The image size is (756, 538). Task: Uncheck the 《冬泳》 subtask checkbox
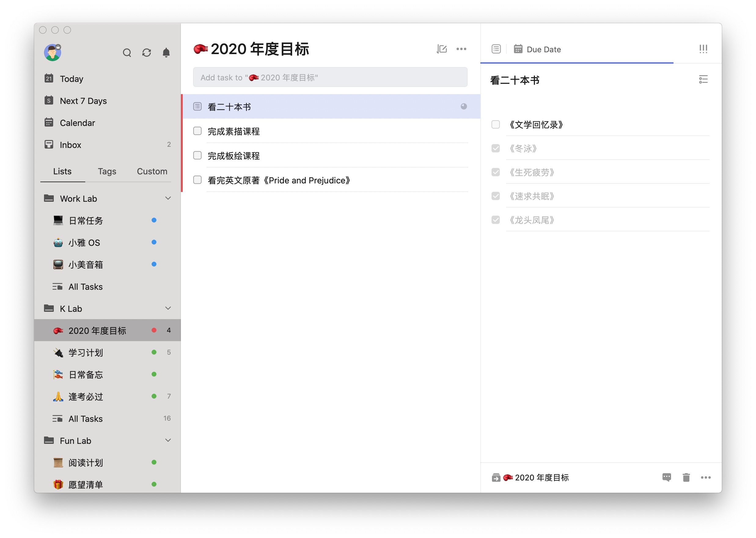[x=495, y=149]
